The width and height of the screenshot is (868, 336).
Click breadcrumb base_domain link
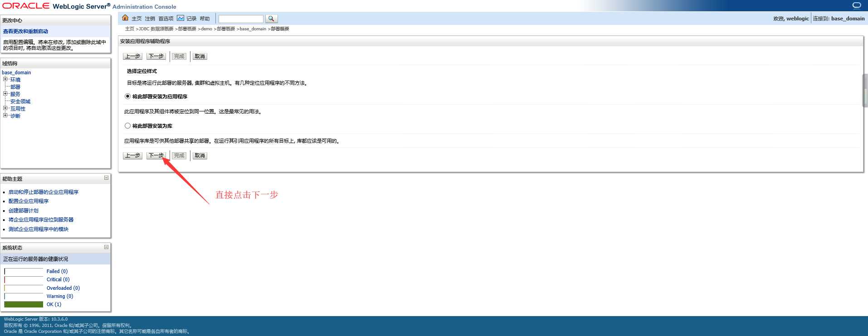click(253, 29)
